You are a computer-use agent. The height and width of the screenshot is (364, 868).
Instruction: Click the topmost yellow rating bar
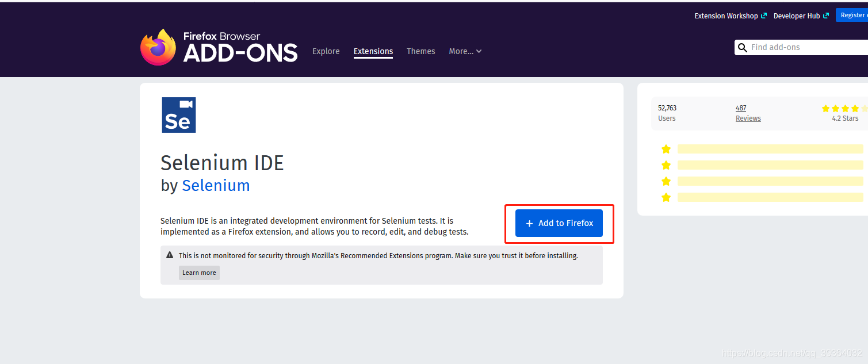(770, 149)
